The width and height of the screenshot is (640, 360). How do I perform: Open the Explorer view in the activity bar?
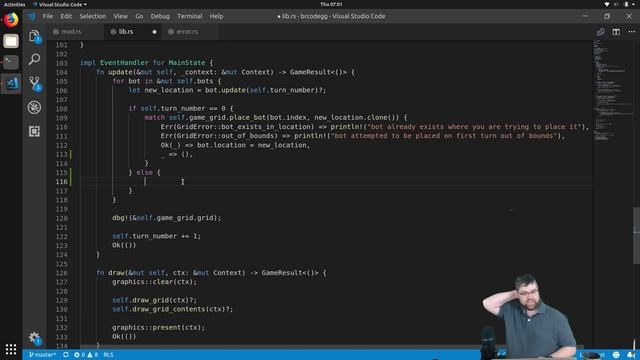(x=34, y=36)
